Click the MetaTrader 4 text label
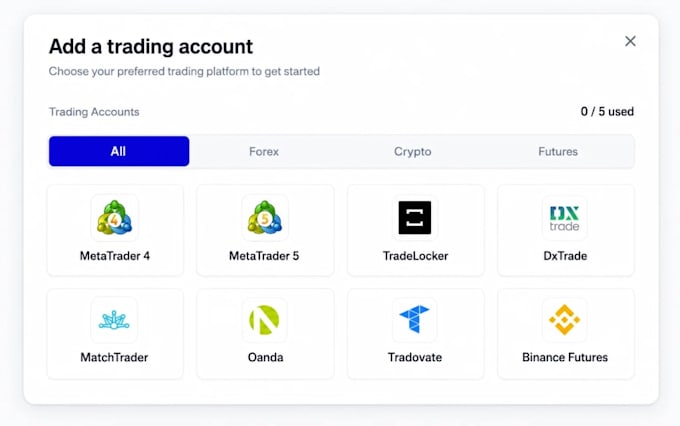Image resolution: width=680 pixels, height=426 pixels. pyautogui.click(x=115, y=256)
